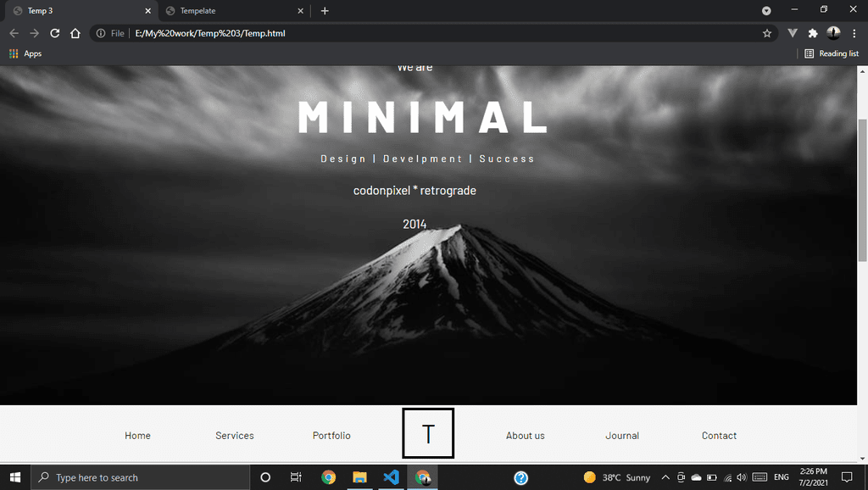Open the V-shaped extension icon

coord(793,33)
